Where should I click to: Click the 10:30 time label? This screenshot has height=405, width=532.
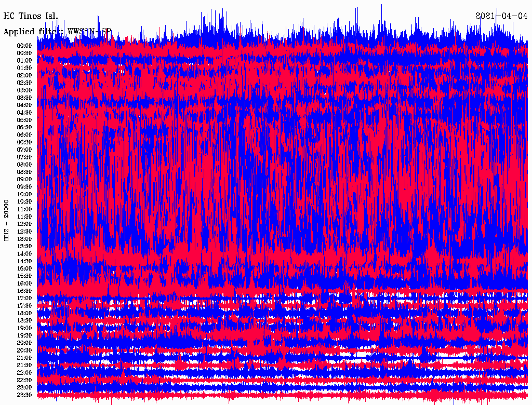[x=24, y=202]
